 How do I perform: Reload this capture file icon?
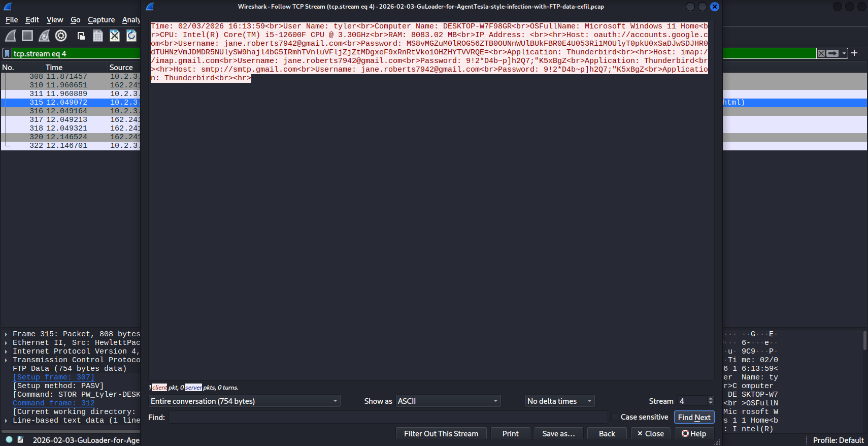(131, 36)
